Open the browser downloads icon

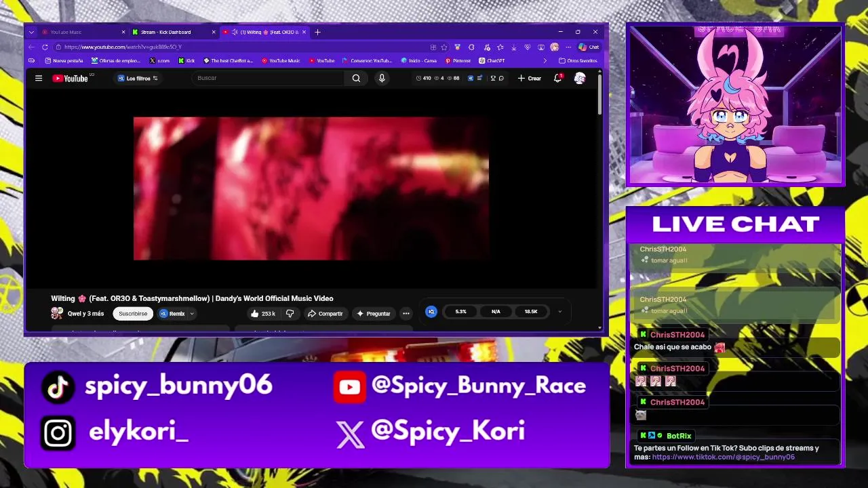(x=514, y=47)
